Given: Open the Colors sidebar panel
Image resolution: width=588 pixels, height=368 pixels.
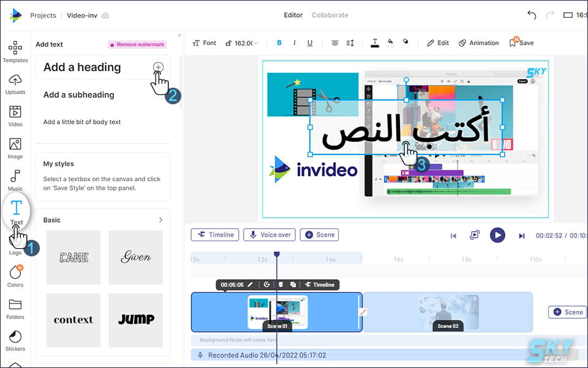Looking at the screenshot, I should [15, 277].
